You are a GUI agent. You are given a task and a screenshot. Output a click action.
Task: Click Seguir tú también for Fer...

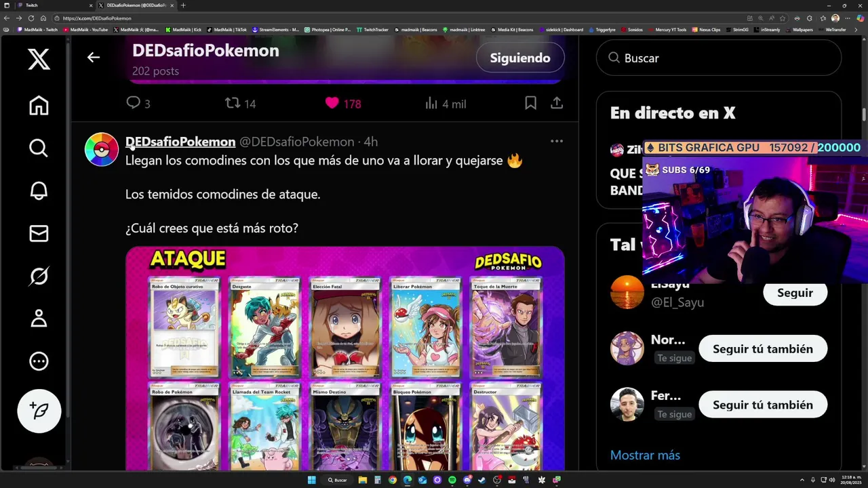pyautogui.click(x=763, y=405)
